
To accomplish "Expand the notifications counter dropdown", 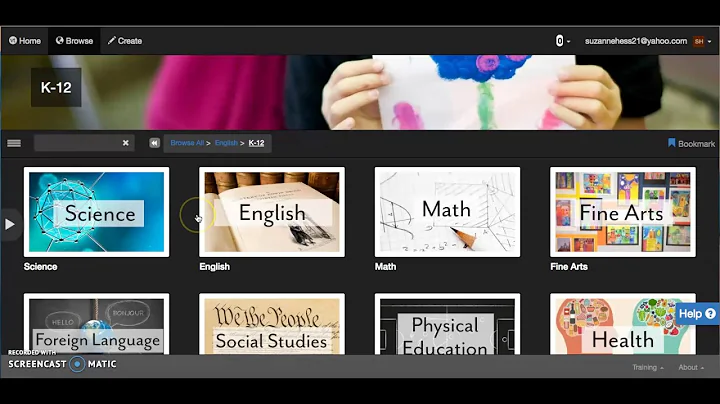I will [562, 41].
